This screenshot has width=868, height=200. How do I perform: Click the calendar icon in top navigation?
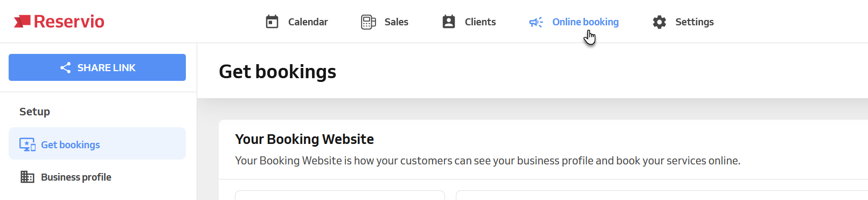click(x=272, y=22)
